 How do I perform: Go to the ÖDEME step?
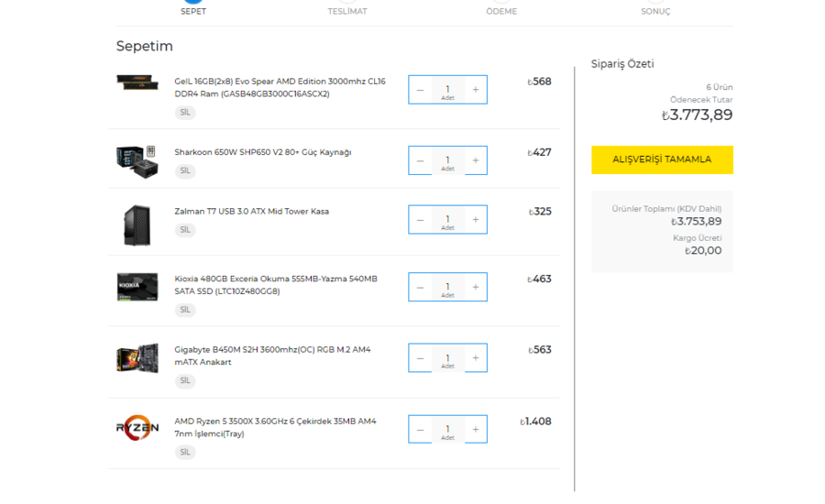click(x=501, y=11)
